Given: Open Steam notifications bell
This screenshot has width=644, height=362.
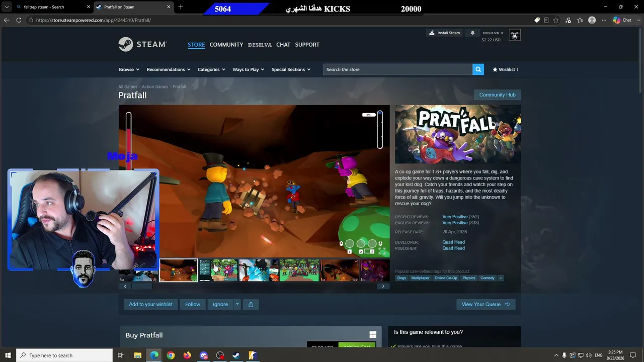Looking at the screenshot, I should coord(472,33).
